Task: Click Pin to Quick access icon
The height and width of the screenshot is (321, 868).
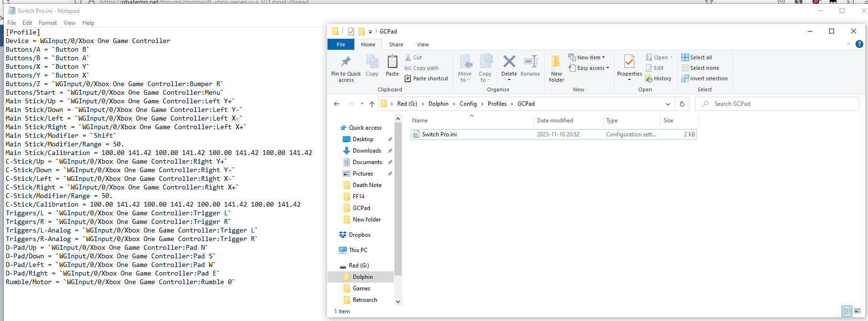Action: (346, 62)
